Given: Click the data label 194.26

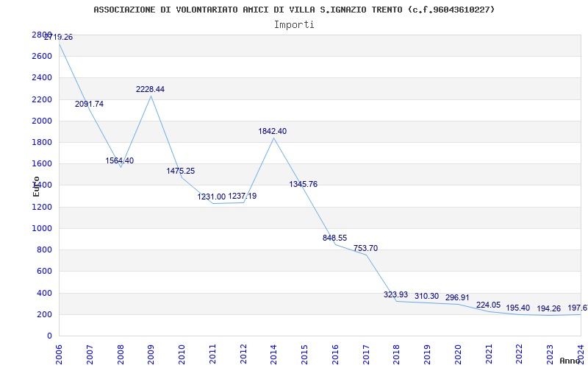Looking at the screenshot, I should [548, 308].
